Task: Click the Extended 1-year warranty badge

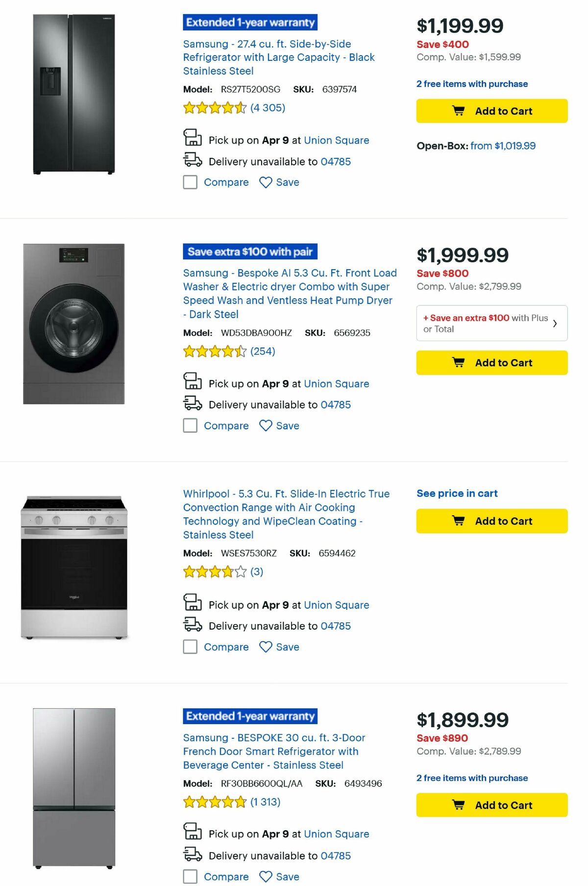Action: 250,23
